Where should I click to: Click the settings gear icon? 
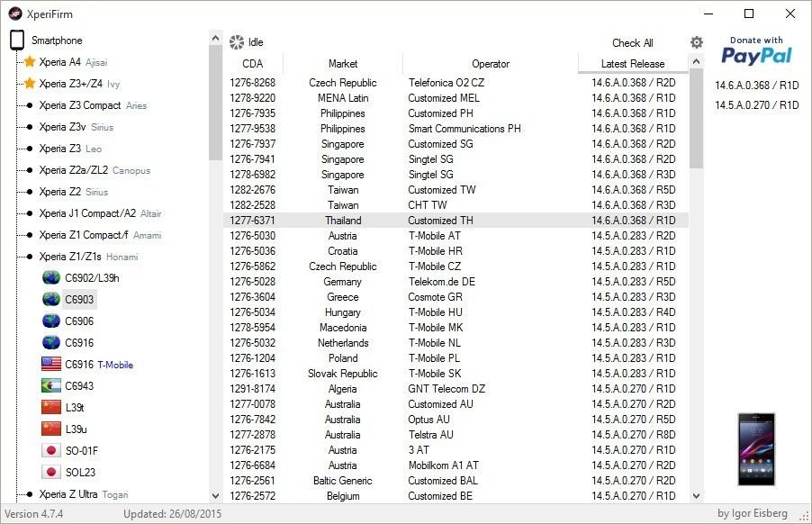(697, 42)
